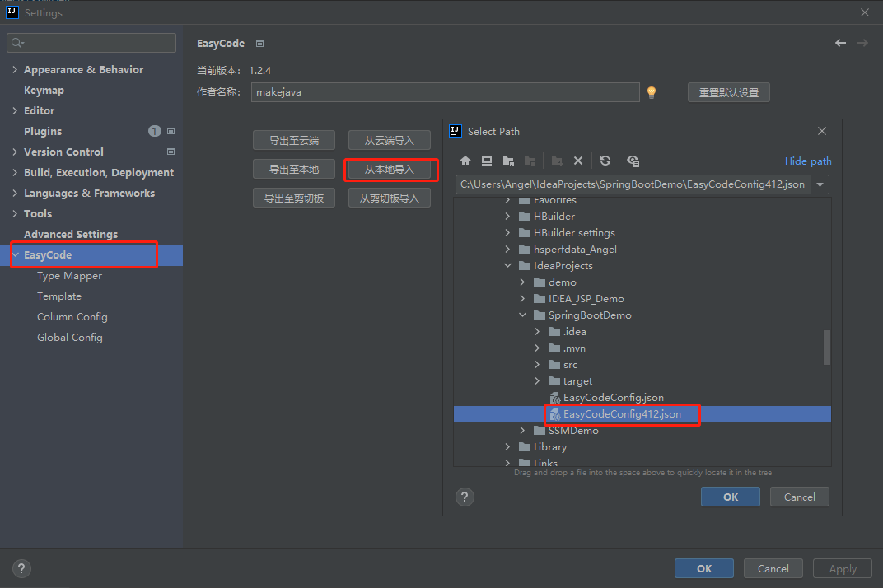This screenshot has height=588, width=883.
Task: Expand the SSMDemo folder
Action: (x=522, y=431)
